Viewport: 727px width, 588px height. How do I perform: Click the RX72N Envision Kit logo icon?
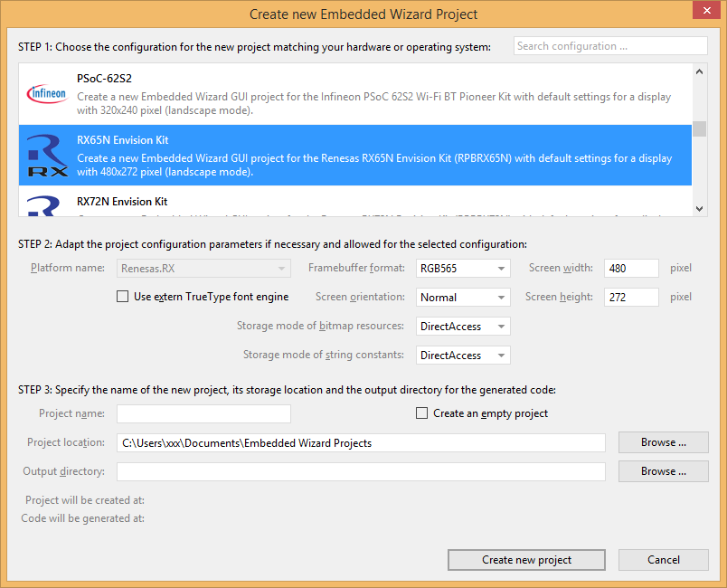coord(47,206)
